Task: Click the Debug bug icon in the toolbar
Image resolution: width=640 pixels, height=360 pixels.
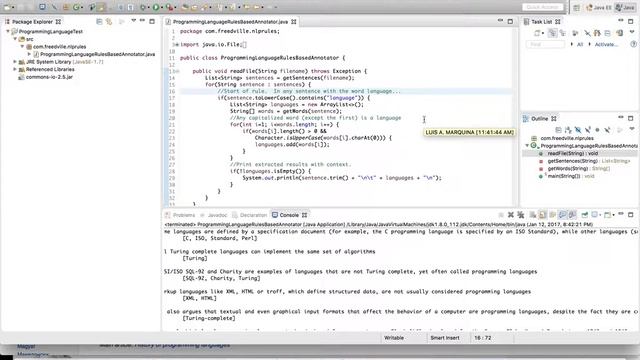Action: coord(143,7)
